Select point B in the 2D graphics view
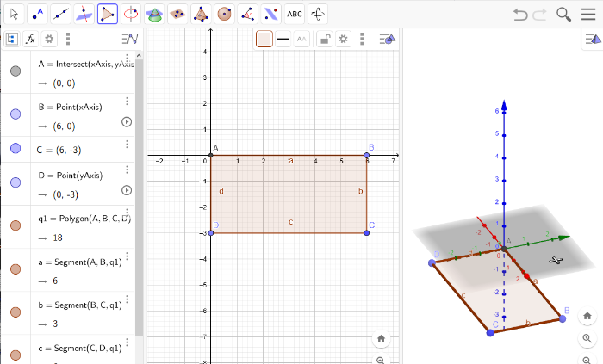Viewport: 603px width, 364px height. pos(366,156)
